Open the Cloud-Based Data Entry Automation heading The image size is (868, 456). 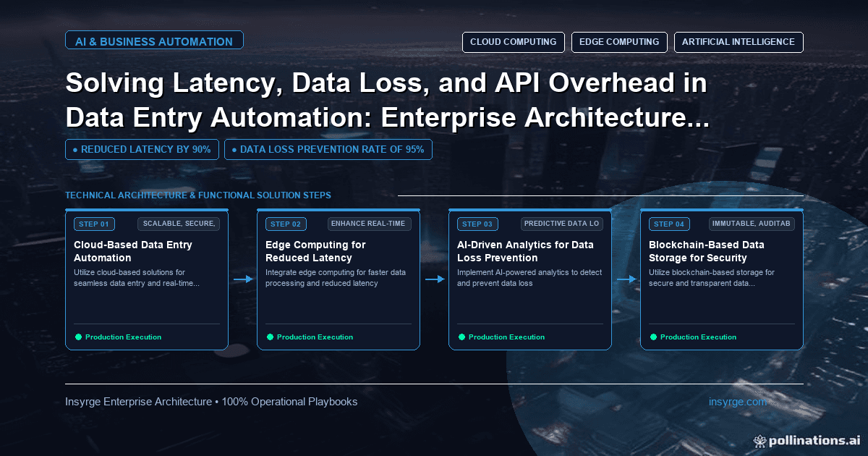133,251
